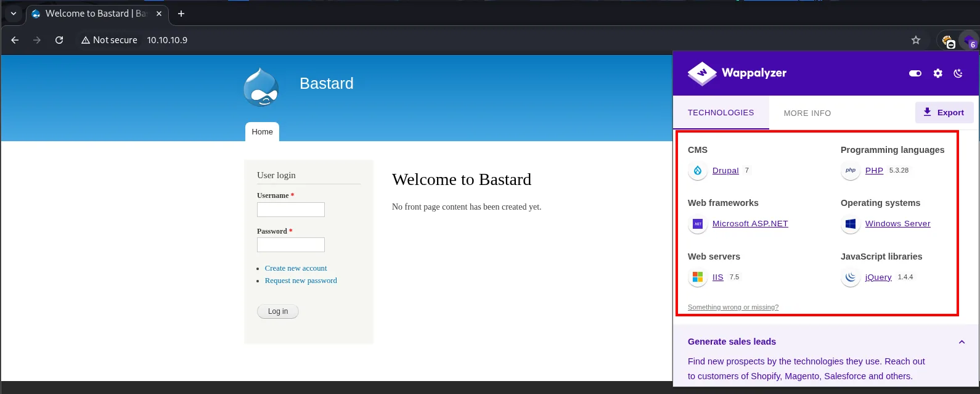Click the Operating systems heading
The width and height of the screenshot is (980, 394).
880,203
